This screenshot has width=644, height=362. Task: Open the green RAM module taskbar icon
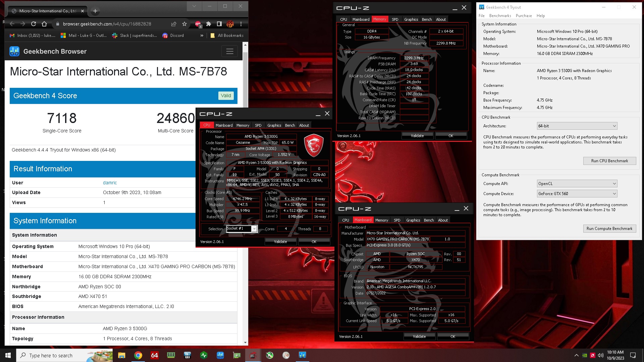171,355
